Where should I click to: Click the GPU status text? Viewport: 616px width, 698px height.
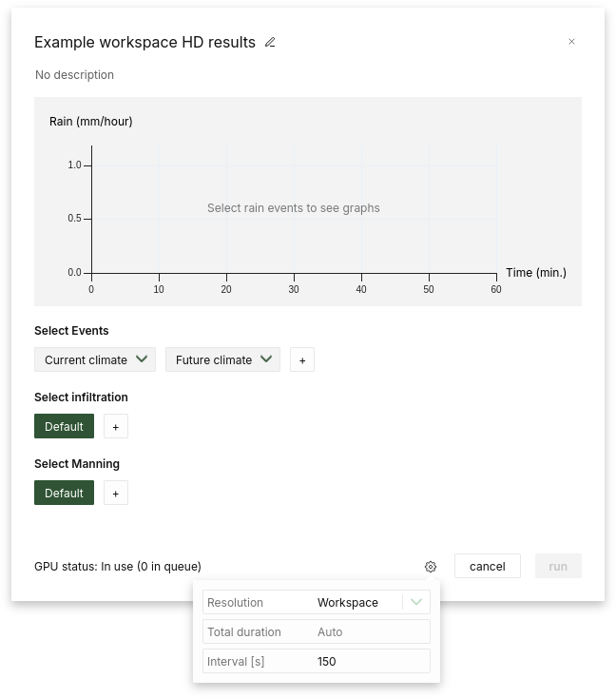[x=118, y=567]
